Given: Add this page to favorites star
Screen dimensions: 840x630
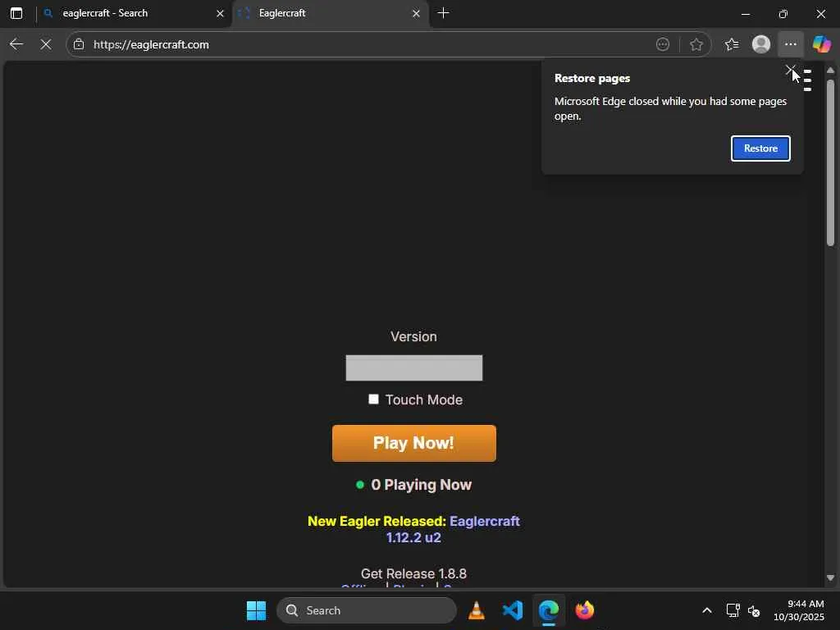Looking at the screenshot, I should tap(696, 44).
